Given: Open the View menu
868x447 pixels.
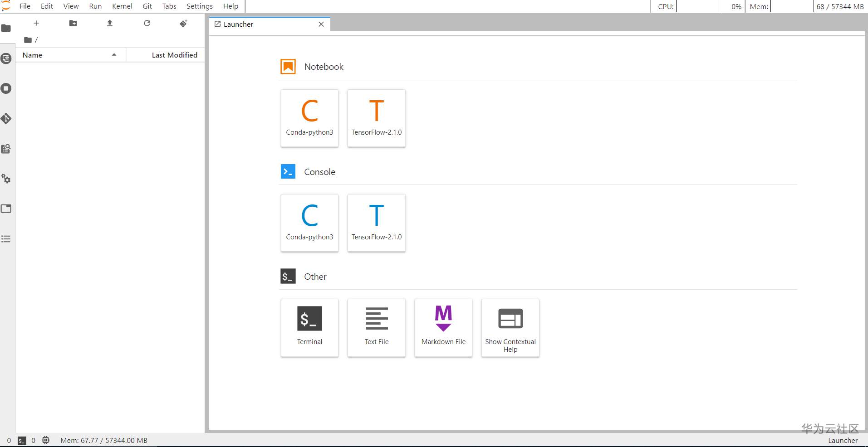Looking at the screenshot, I should click(71, 6).
